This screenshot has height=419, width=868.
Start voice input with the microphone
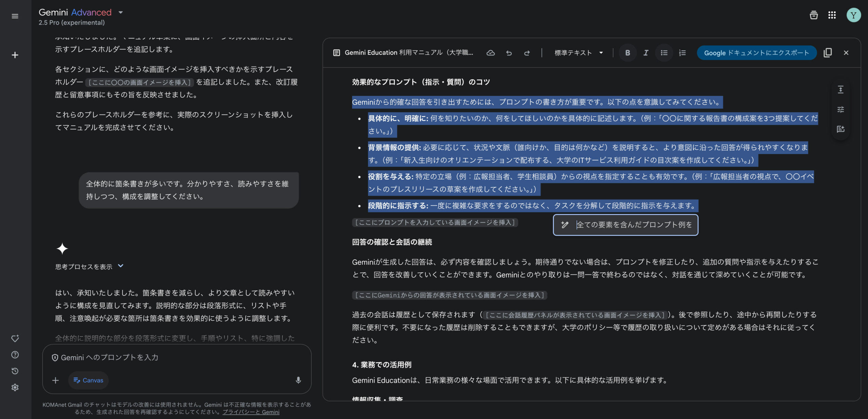click(x=298, y=380)
